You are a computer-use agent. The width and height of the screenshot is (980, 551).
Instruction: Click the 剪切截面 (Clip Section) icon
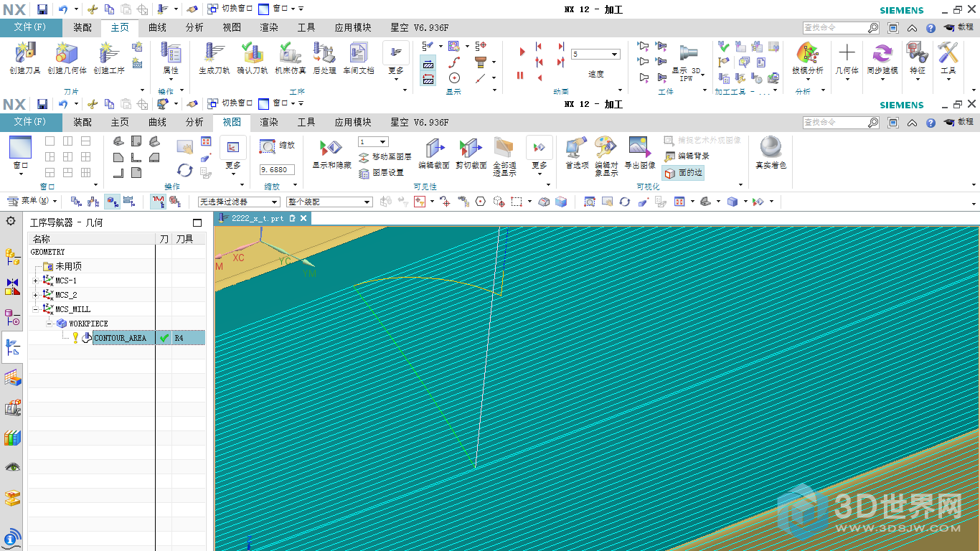point(471,148)
